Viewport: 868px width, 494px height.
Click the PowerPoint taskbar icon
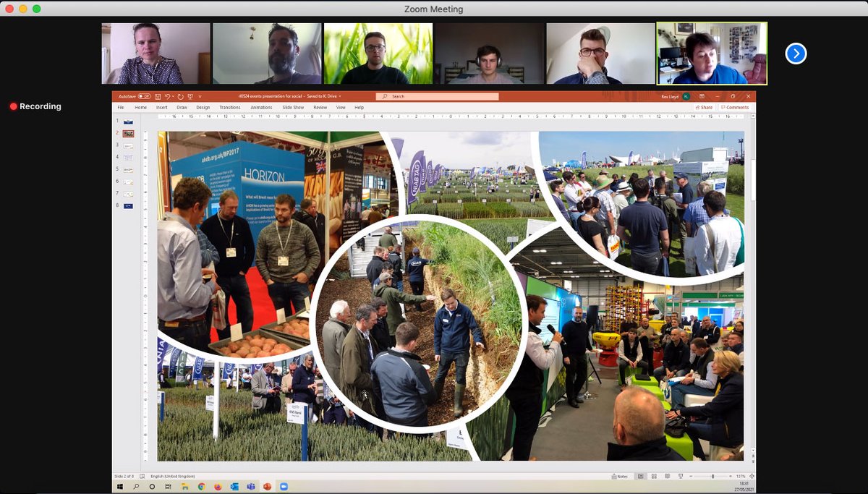pos(267,487)
